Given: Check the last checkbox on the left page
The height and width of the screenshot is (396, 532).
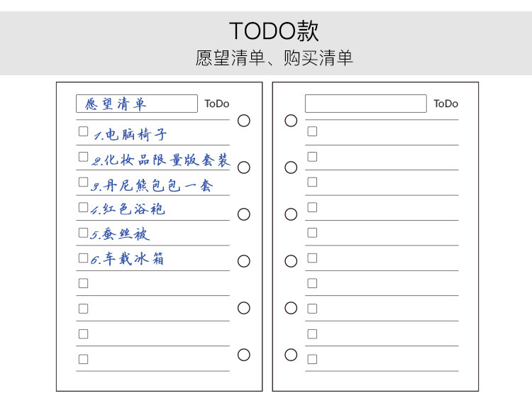Looking at the screenshot, I should click(x=83, y=359).
